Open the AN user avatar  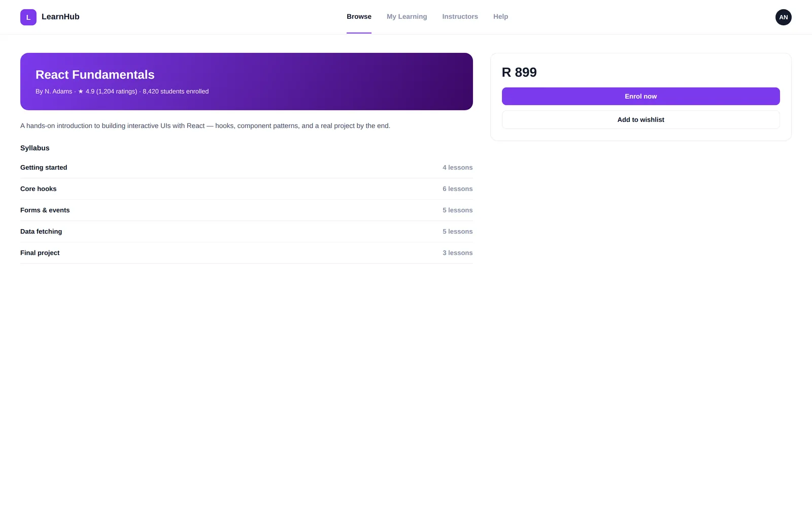coord(783,17)
